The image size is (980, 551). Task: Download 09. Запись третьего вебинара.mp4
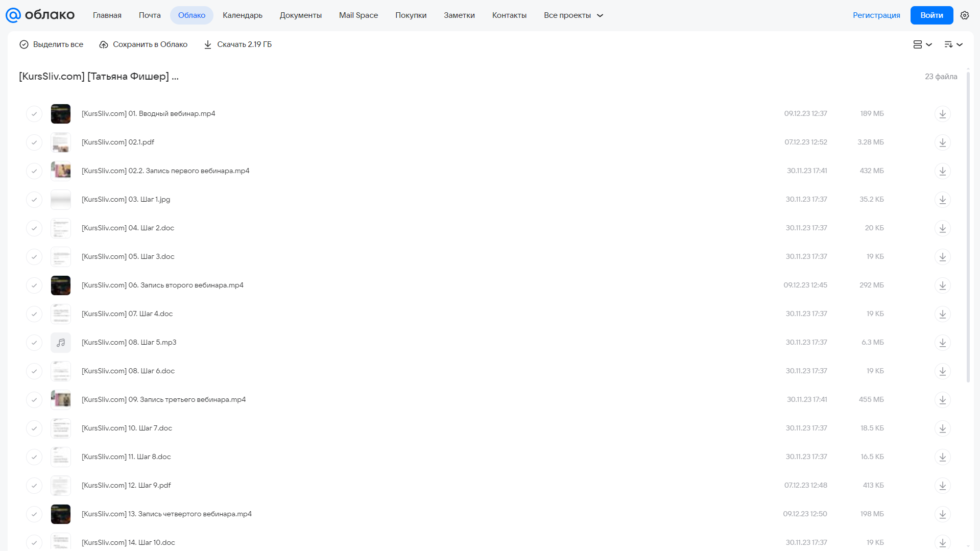coord(942,400)
